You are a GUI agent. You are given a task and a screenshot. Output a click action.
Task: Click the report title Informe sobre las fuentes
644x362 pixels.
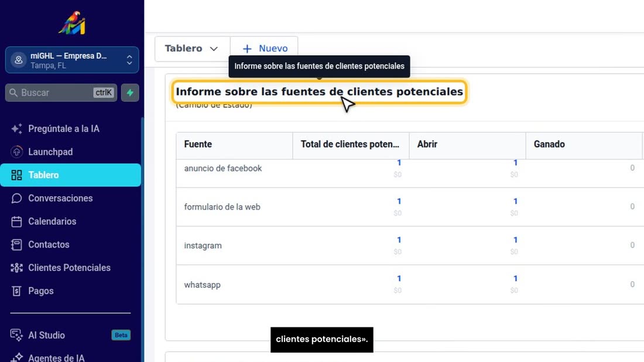(x=319, y=91)
